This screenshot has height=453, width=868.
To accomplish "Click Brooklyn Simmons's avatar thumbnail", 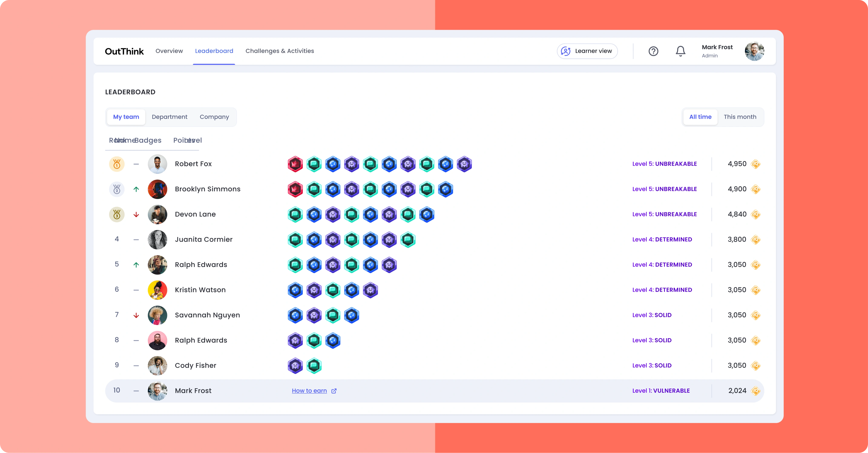I will 157,189.
